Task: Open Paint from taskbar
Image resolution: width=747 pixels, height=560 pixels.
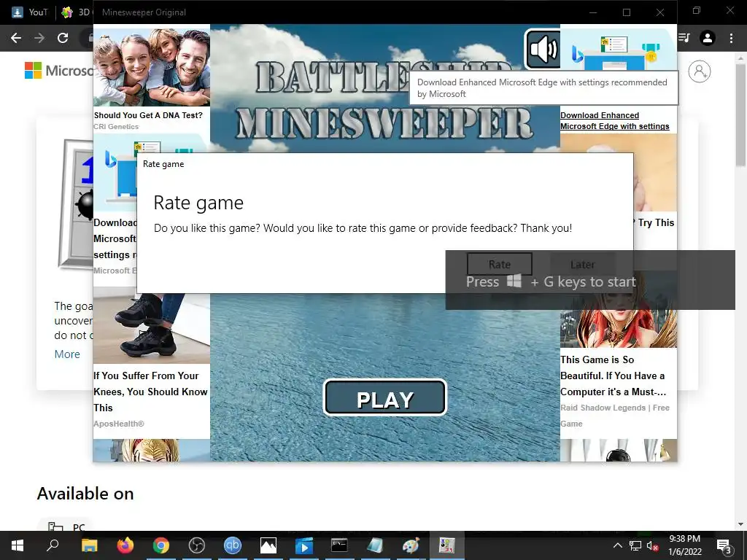Action: coord(411,545)
